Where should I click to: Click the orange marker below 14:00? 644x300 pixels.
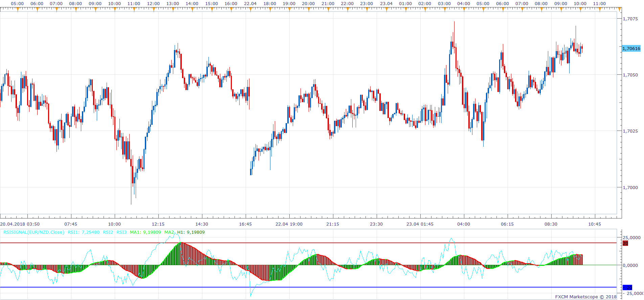click(192, 9)
